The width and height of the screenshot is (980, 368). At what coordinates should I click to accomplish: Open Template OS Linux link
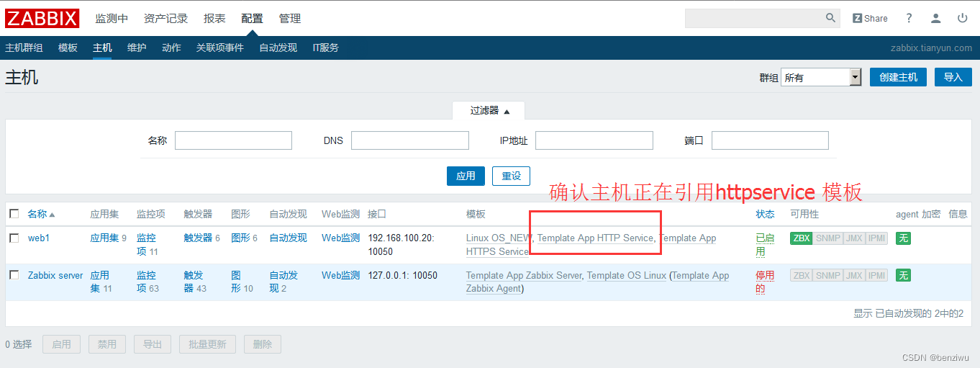click(x=627, y=275)
